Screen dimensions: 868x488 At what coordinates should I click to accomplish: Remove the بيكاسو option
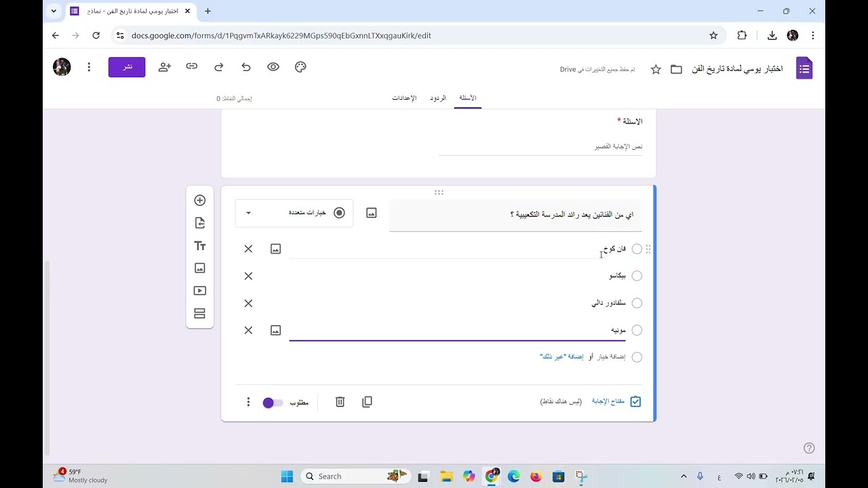coord(248,276)
